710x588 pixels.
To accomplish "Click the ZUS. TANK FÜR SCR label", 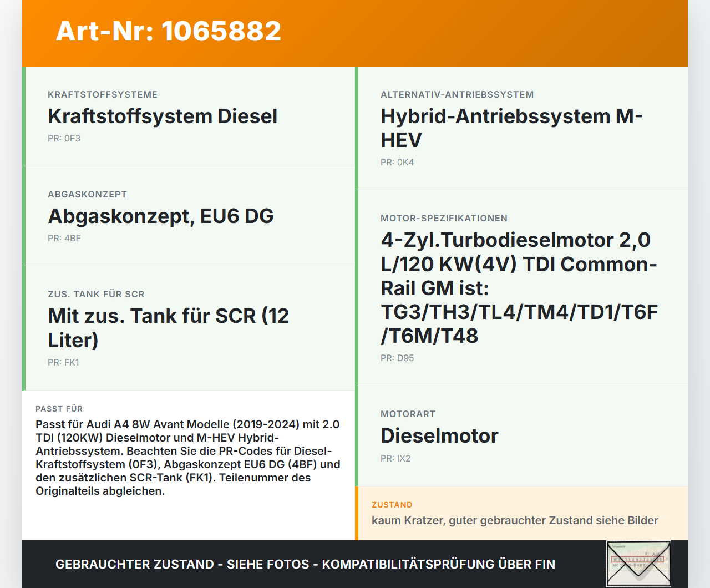I will point(96,294).
